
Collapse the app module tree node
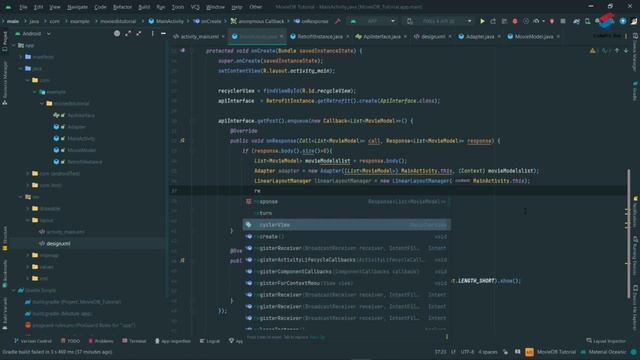pyautogui.click(x=13, y=45)
